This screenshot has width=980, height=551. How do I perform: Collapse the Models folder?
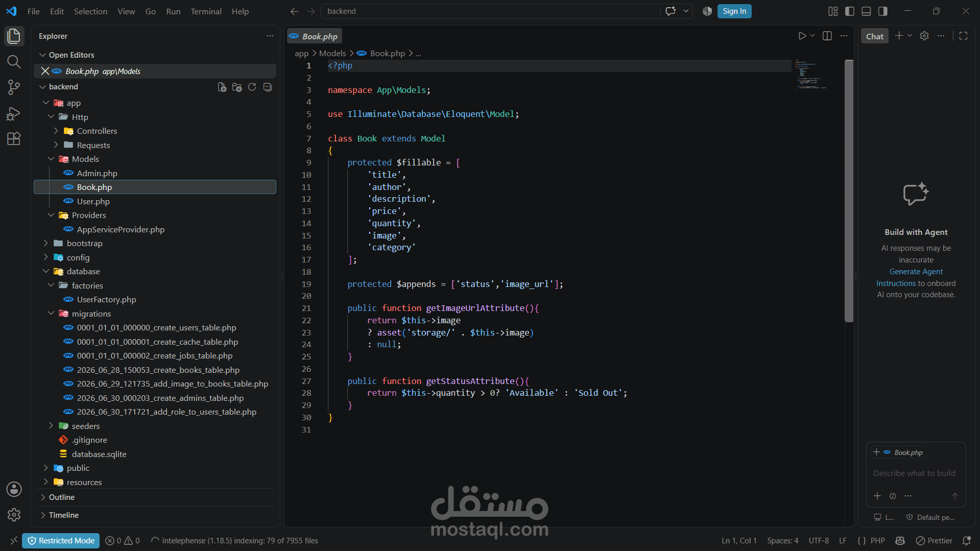point(51,159)
